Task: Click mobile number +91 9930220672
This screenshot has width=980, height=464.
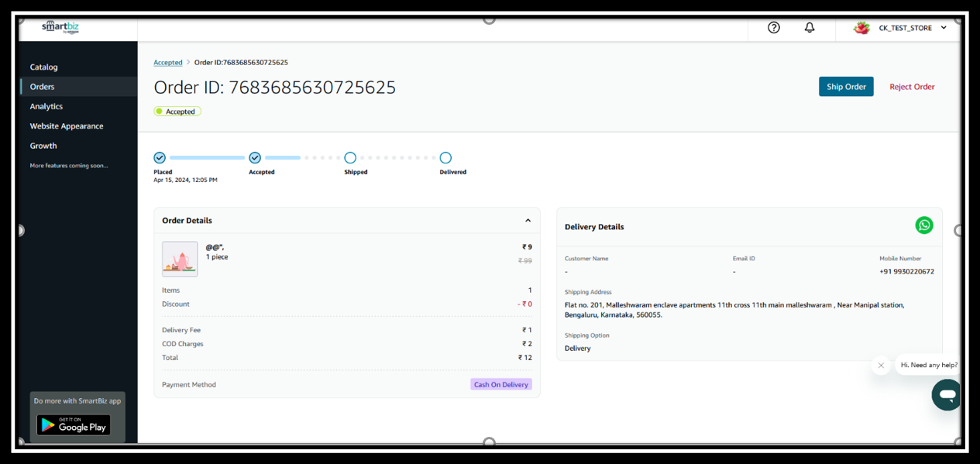Action: 906,272
